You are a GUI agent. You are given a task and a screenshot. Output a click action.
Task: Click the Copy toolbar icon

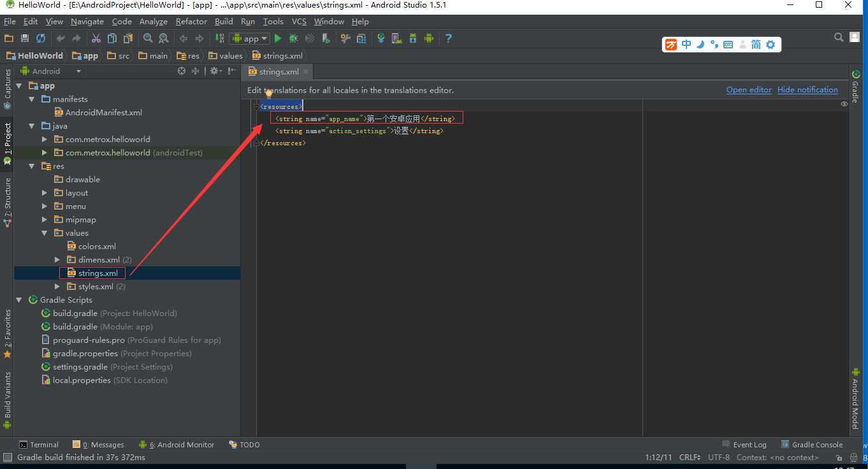(x=112, y=38)
